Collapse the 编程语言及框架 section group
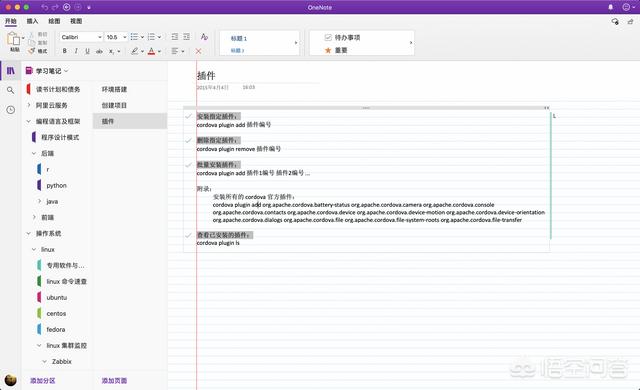The width and height of the screenshot is (640, 390). pos(29,121)
